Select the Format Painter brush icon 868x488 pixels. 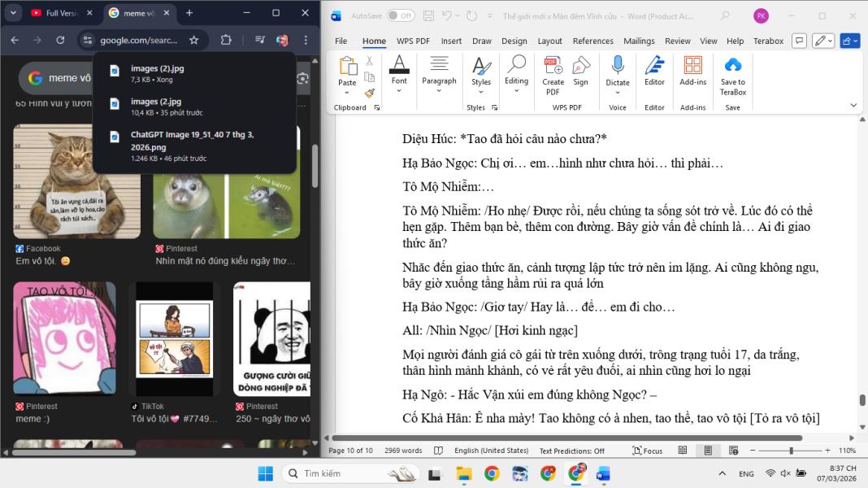pyautogui.click(x=370, y=93)
